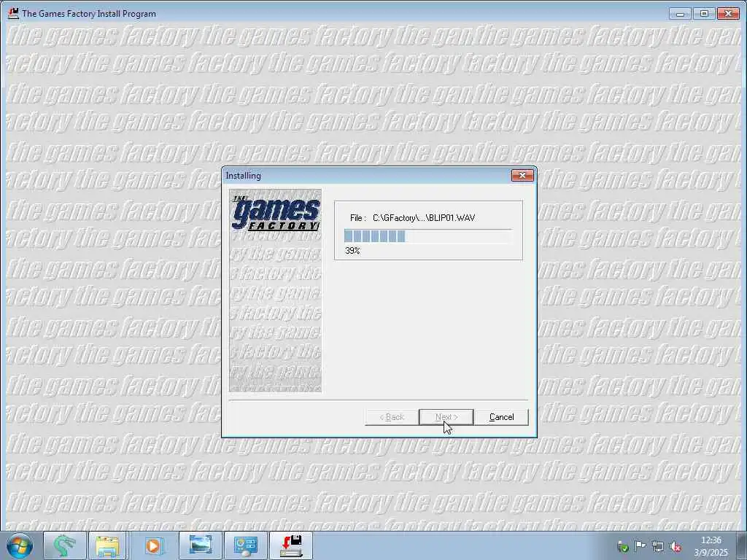
Task: Maximize the Install Program window
Action: 704,14
